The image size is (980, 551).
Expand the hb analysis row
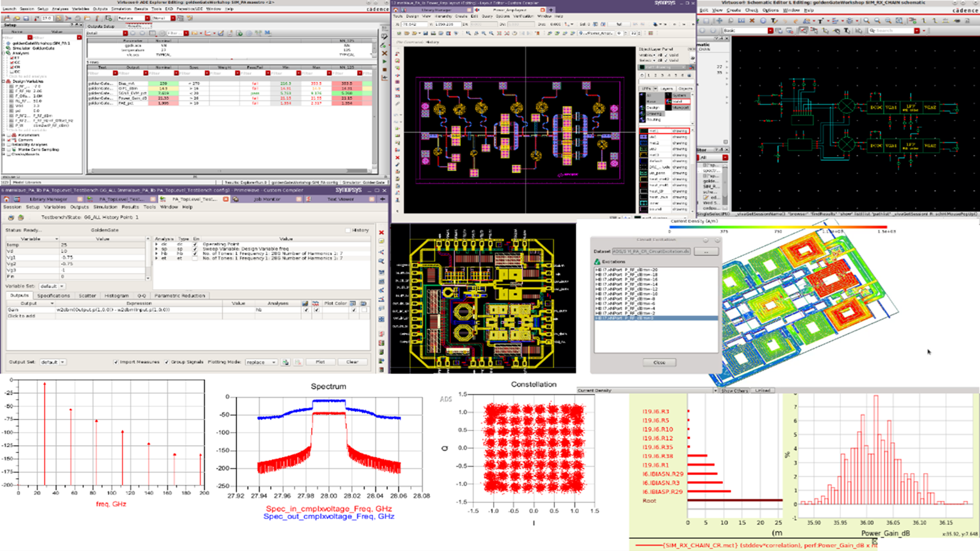tap(157, 253)
